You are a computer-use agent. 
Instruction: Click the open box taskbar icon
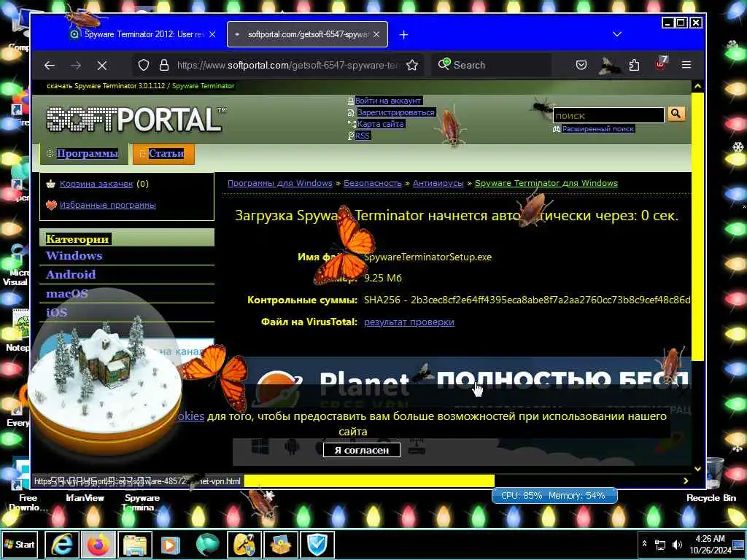point(280,544)
